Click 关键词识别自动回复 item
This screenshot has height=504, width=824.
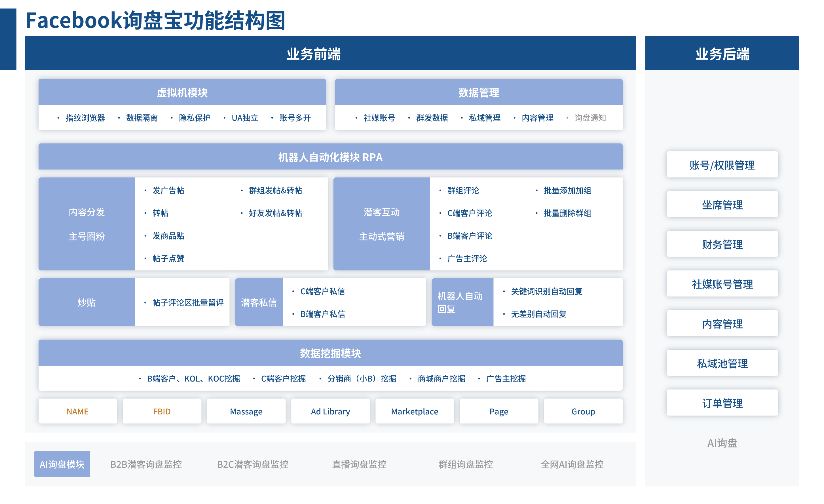[x=546, y=291]
